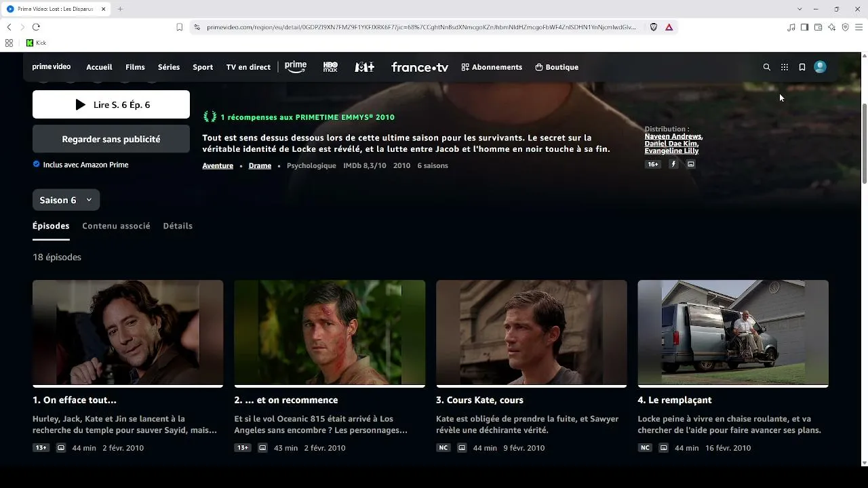Open the Naveen Andrews cast link

click(x=673, y=136)
